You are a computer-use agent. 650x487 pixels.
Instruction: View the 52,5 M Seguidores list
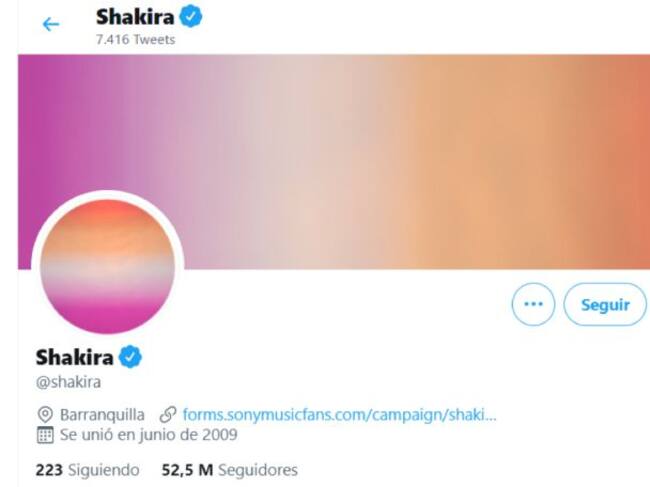coord(230,470)
